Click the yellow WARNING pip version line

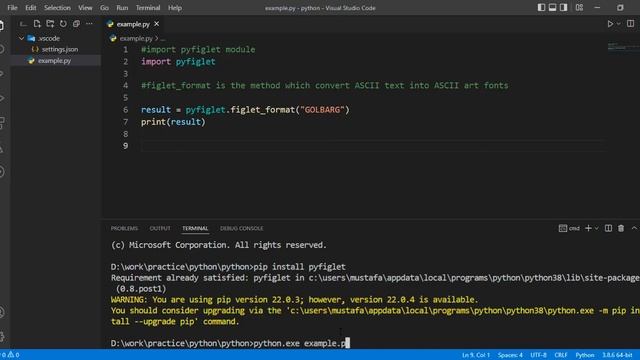(294, 300)
